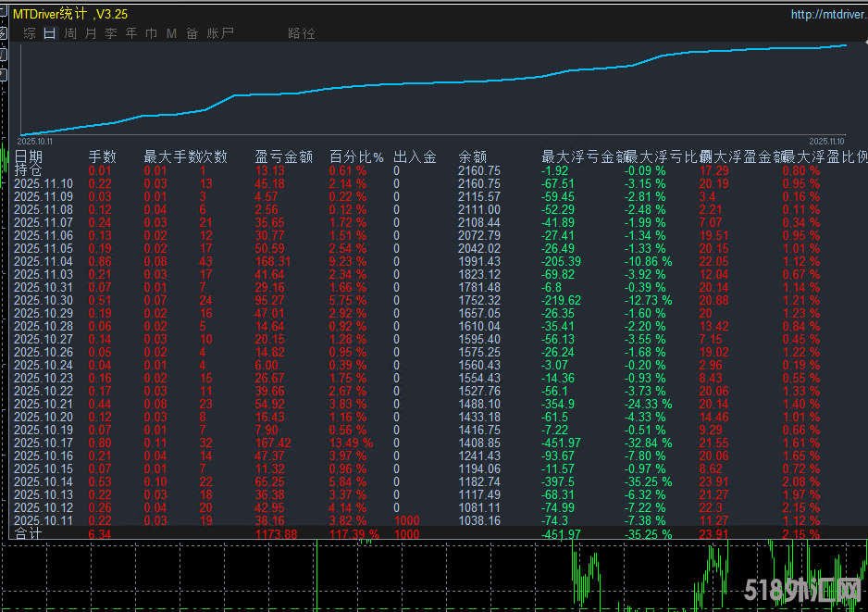Click the 合计 totals row label
The width and height of the screenshot is (868, 612).
pos(28,534)
